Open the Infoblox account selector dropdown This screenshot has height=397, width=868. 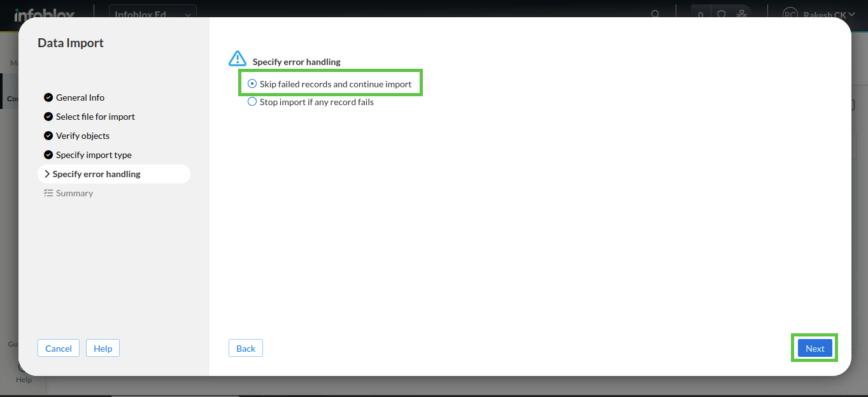pos(153,14)
